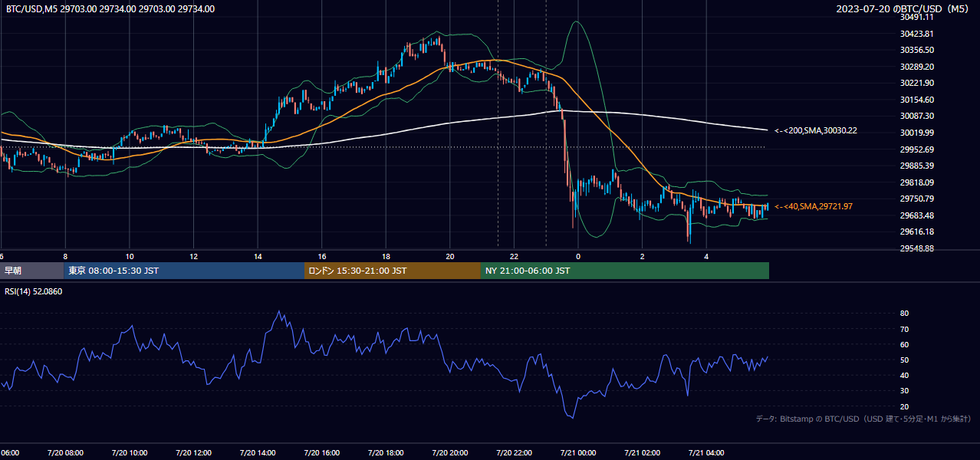Click the 7/21 04:00 time axis label
Screen dimensions: 980x460
point(706,452)
